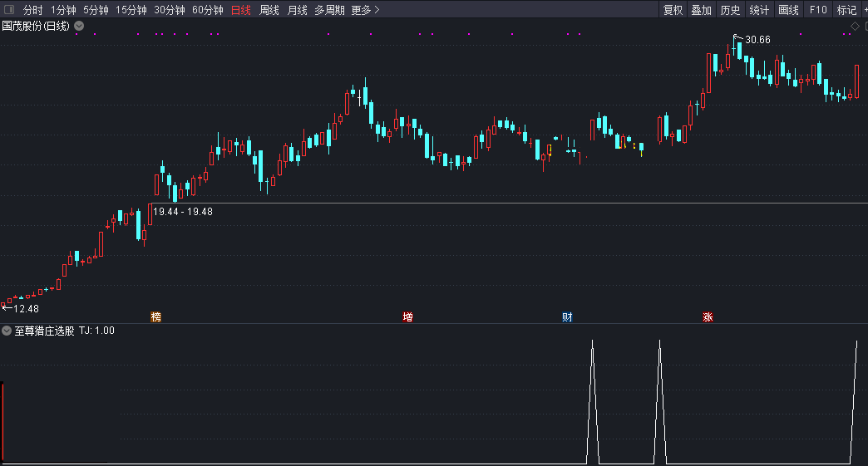Switch to 周线 weekly chart
The height and width of the screenshot is (466, 868).
click(269, 10)
